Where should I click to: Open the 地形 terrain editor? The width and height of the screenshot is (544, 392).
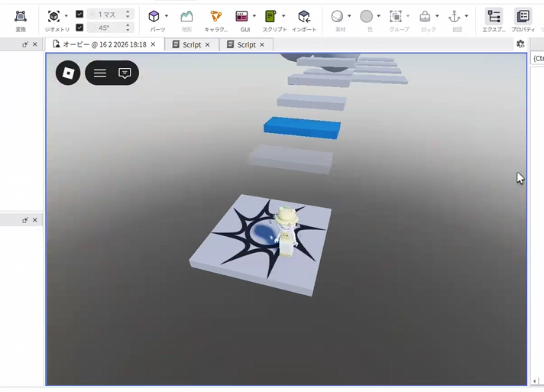click(x=186, y=21)
